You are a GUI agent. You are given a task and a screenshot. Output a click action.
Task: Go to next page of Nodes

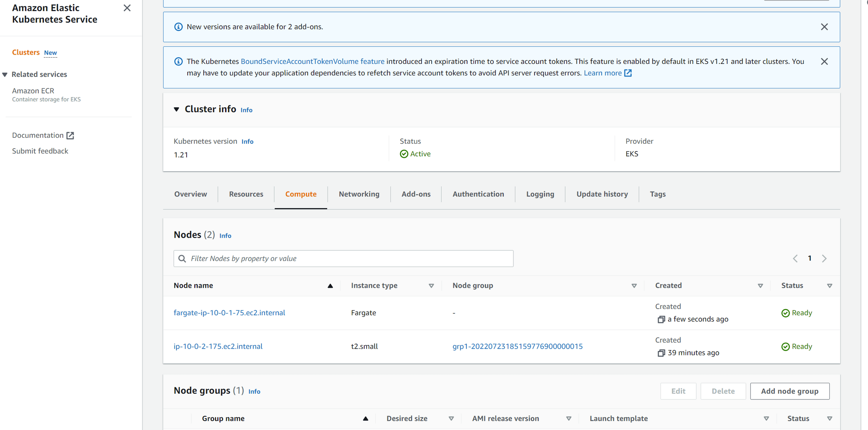[824, 258]
